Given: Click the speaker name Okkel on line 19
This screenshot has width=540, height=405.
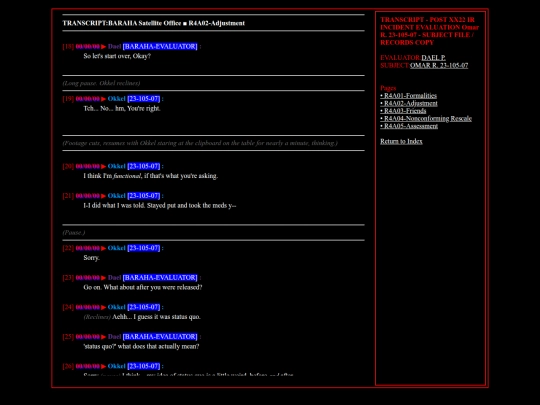Looking at the screenshot, I should (116, 99).
